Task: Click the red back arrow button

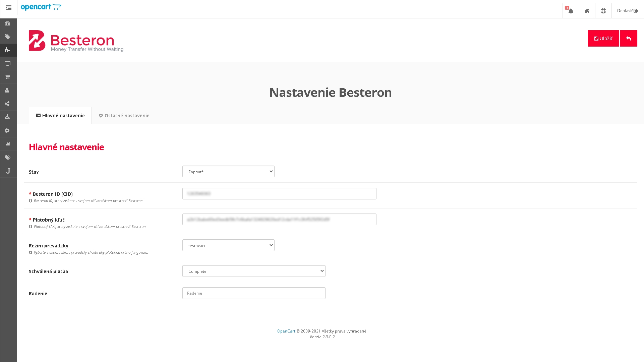Action: pos(629,39)
